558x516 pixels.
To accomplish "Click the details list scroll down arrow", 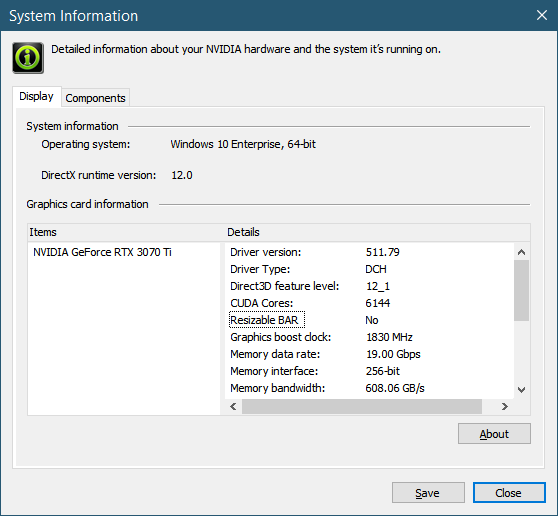I will coord(522,390).
